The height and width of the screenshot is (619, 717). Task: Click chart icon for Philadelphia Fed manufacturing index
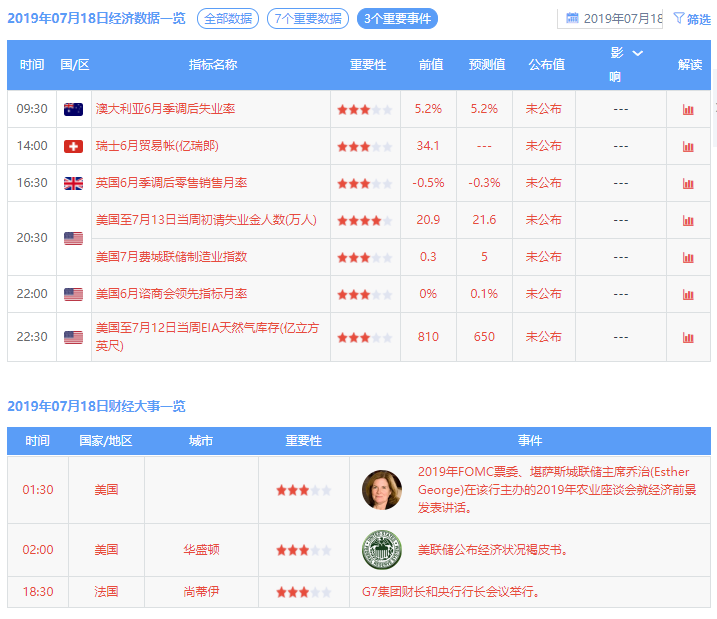point(688,258)
